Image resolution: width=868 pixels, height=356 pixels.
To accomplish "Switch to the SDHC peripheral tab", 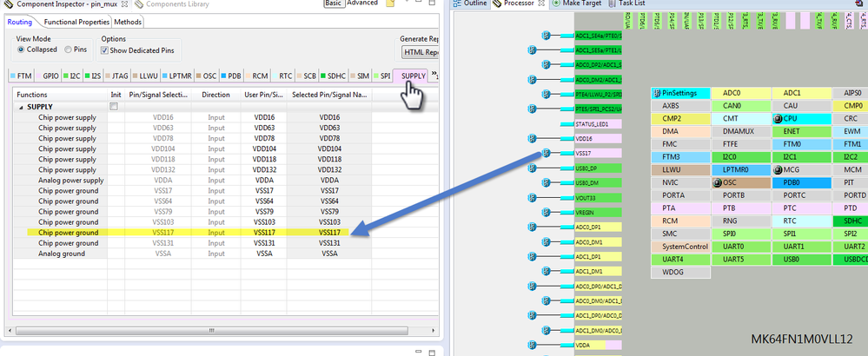I will [333, 76].
